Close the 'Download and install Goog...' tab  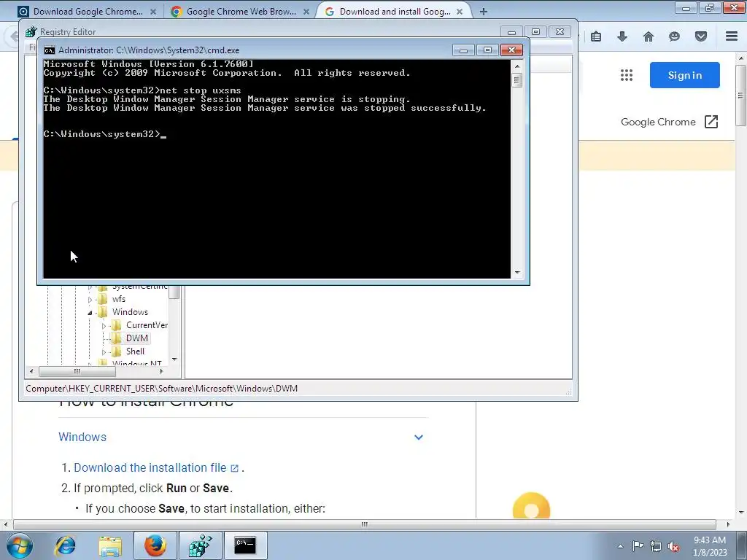tap(460, 12)
